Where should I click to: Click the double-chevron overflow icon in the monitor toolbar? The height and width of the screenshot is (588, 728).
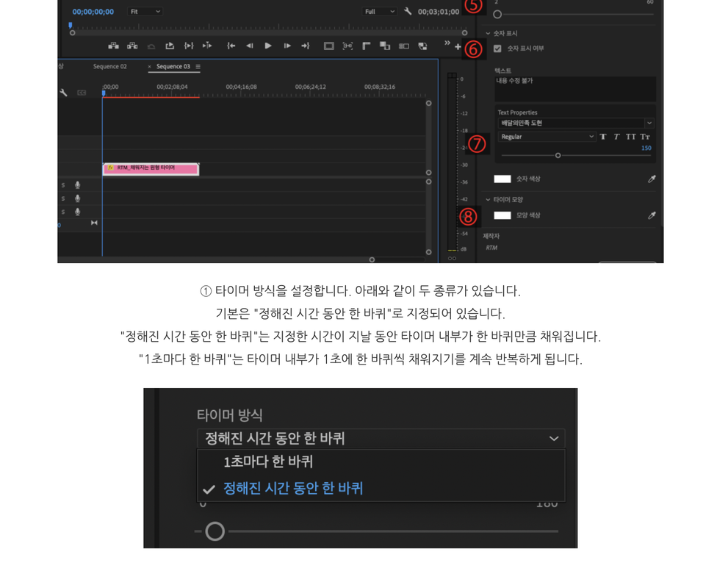coord(447,43)
